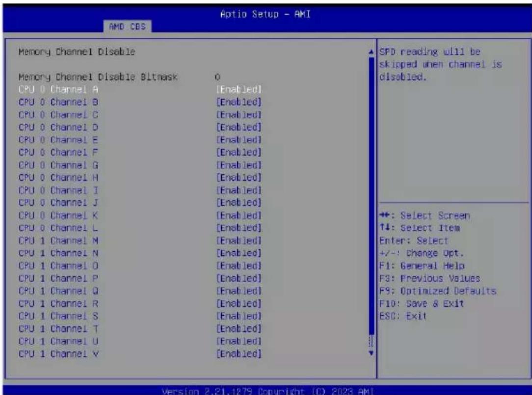Open CPU 1 Channel P option
Image resolution: width=532 pixels, height=395 pixels.
click(140, 278)
